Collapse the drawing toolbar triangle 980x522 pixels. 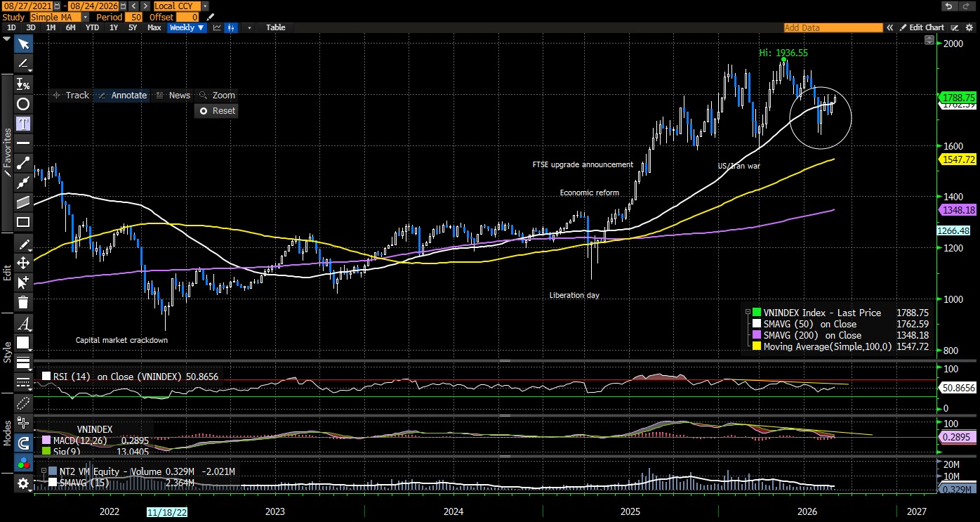tap(7, 40)
